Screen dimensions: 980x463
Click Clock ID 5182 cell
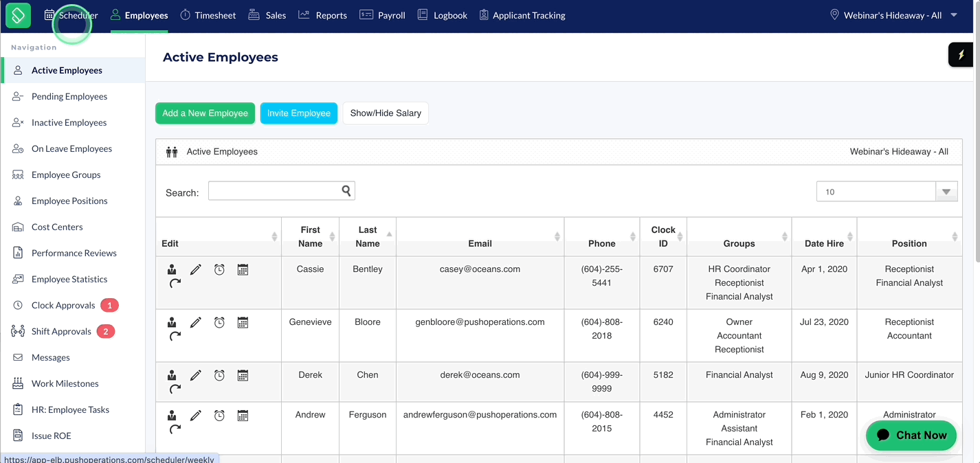(663, 382)
